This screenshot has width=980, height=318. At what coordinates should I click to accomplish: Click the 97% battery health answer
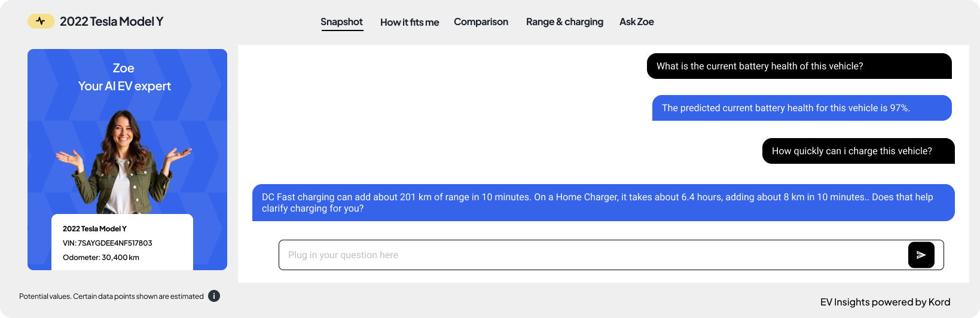coord(801,108)
